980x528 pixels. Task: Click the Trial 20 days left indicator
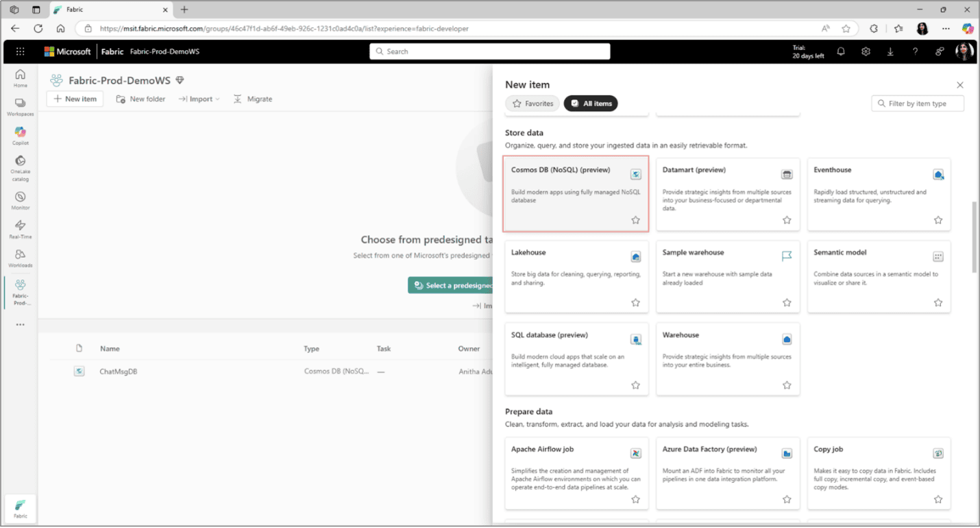coord(808,51)
